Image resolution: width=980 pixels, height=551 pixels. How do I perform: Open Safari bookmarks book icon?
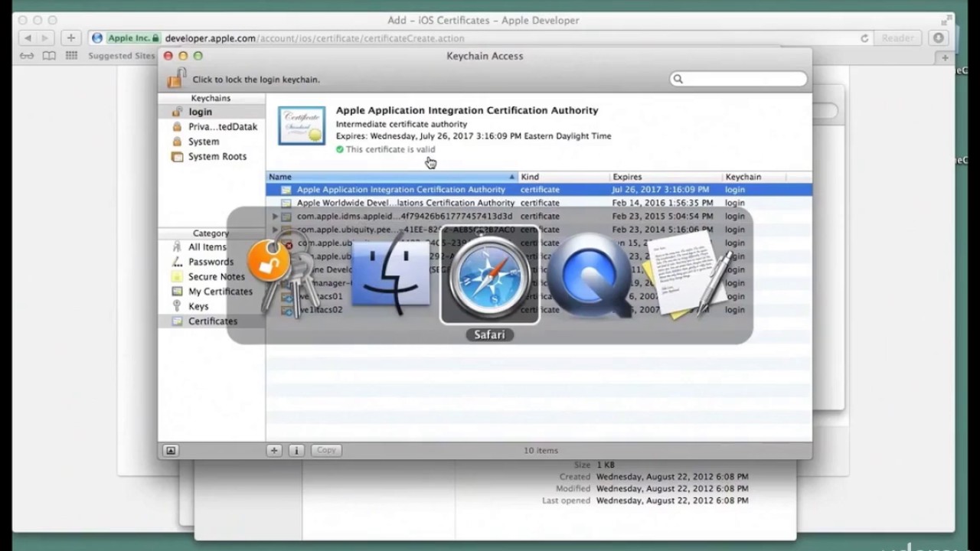(x=49, y=56)
